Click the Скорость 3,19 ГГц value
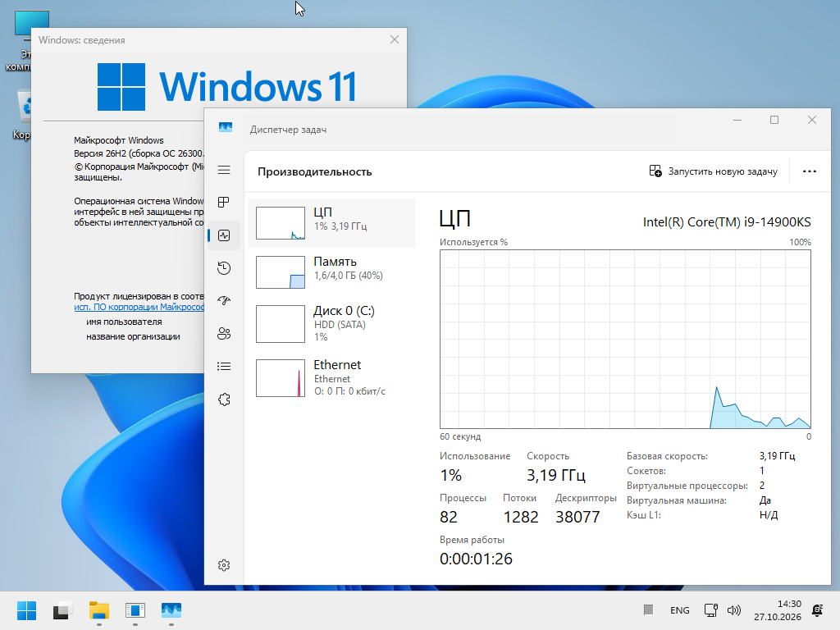Viewport: 840px width, 630px height. (555, 475)
